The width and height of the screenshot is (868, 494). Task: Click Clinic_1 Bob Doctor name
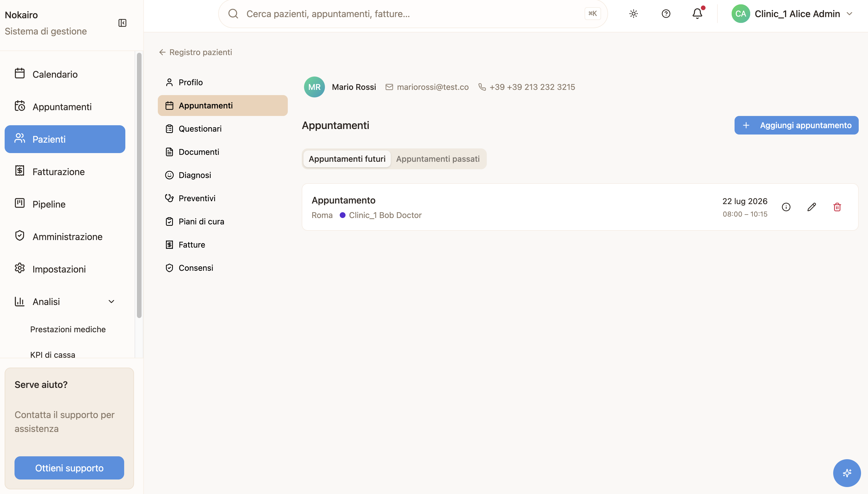pos(385,215)
